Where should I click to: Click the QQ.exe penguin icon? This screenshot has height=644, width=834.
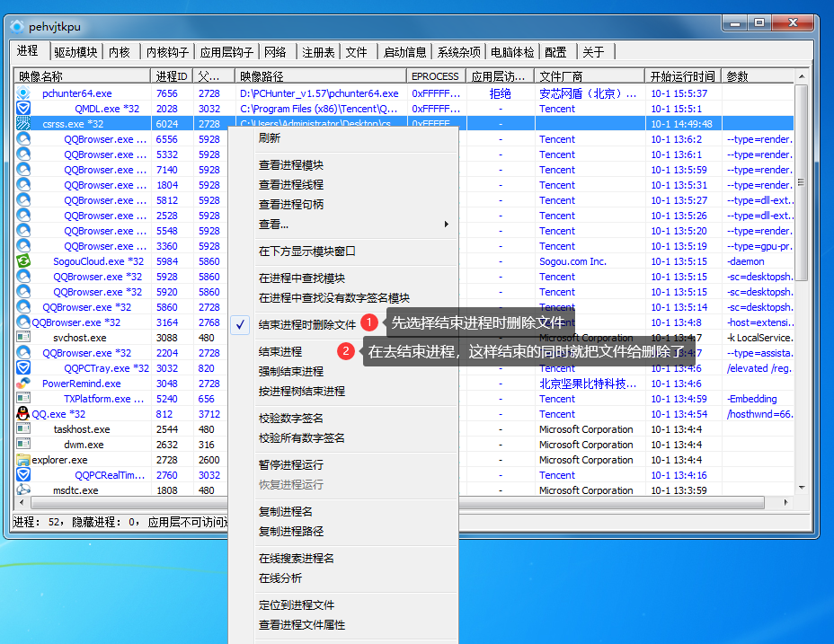[x=23, y=414]
